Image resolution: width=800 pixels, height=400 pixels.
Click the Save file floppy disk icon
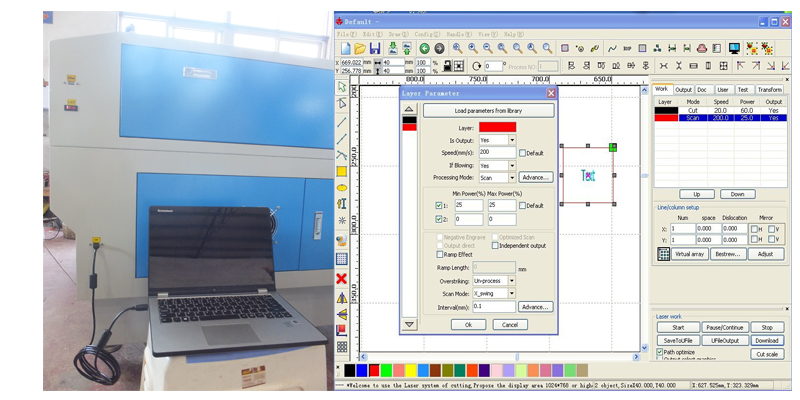coord(375,48)
